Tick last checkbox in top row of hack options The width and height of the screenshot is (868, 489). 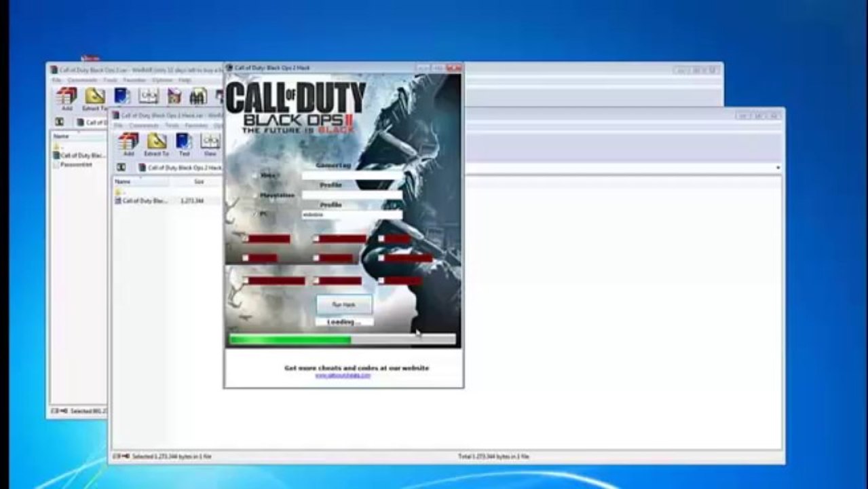click(x=381, y=239)
